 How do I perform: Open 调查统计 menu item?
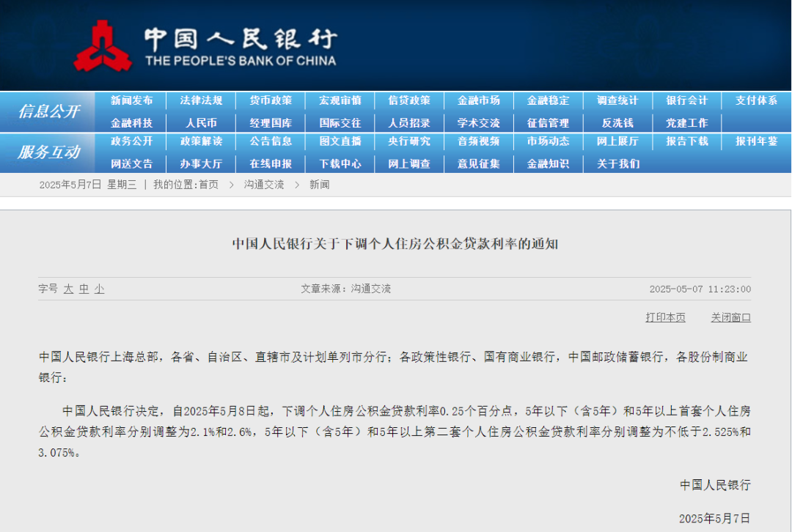(x=617, y=100)
